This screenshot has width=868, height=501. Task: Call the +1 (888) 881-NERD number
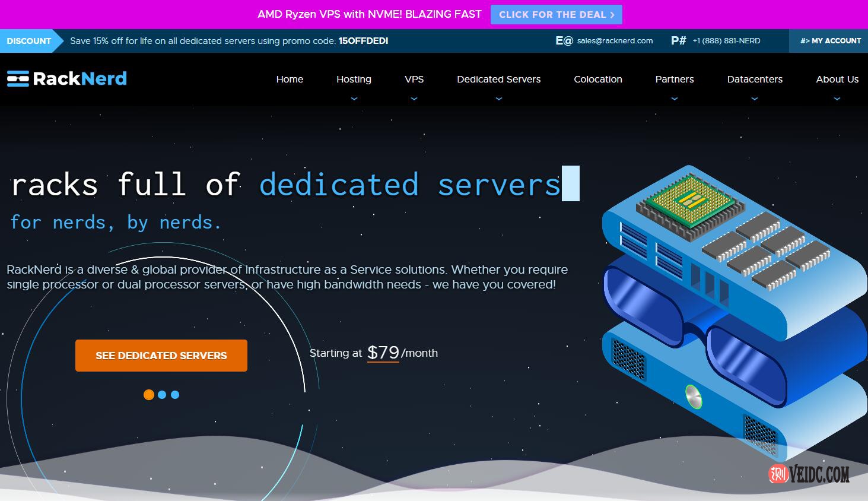(726, 41)
